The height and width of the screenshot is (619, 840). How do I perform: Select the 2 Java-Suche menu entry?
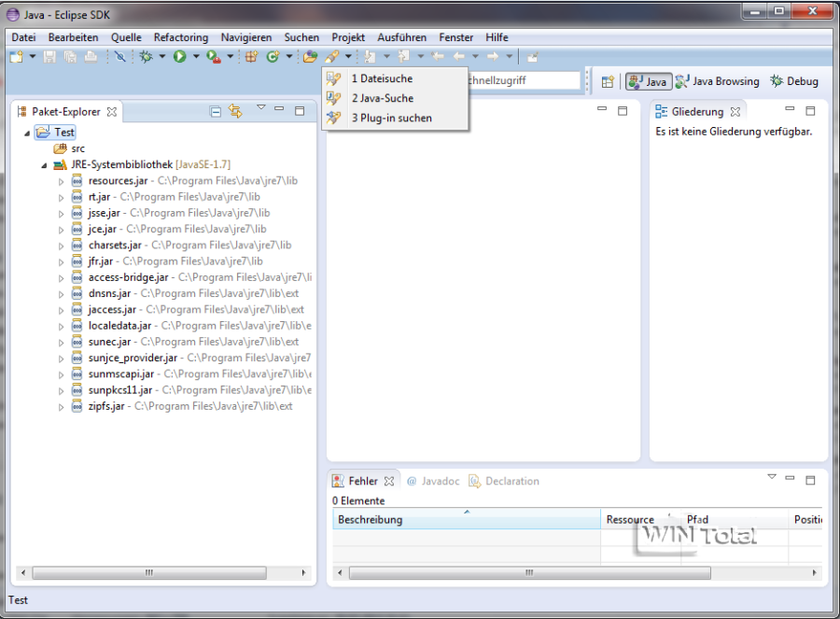394,98
